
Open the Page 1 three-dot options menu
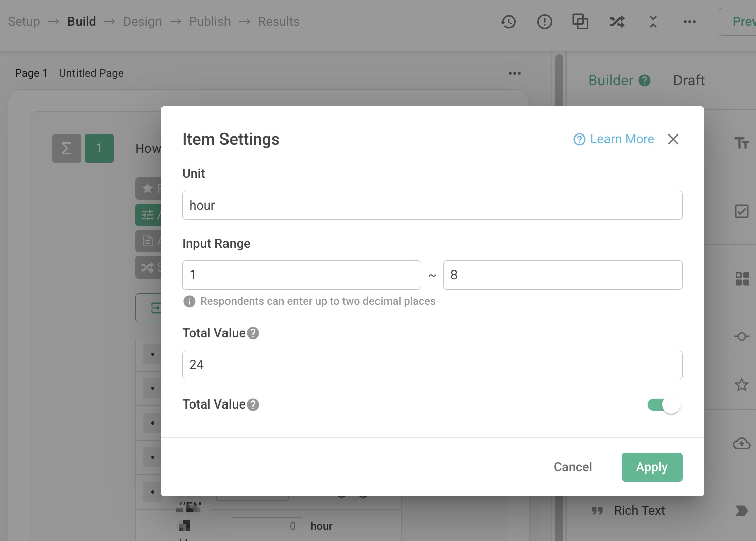point(514,73)
